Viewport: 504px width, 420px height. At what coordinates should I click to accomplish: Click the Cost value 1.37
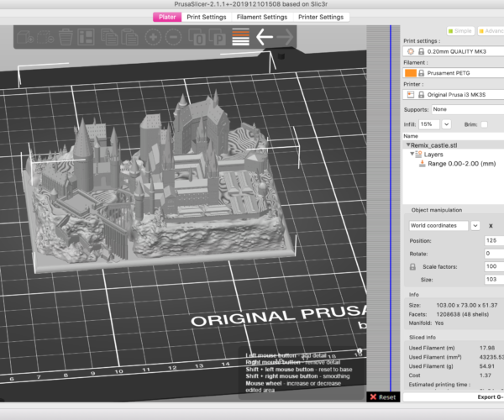[485, 375]
